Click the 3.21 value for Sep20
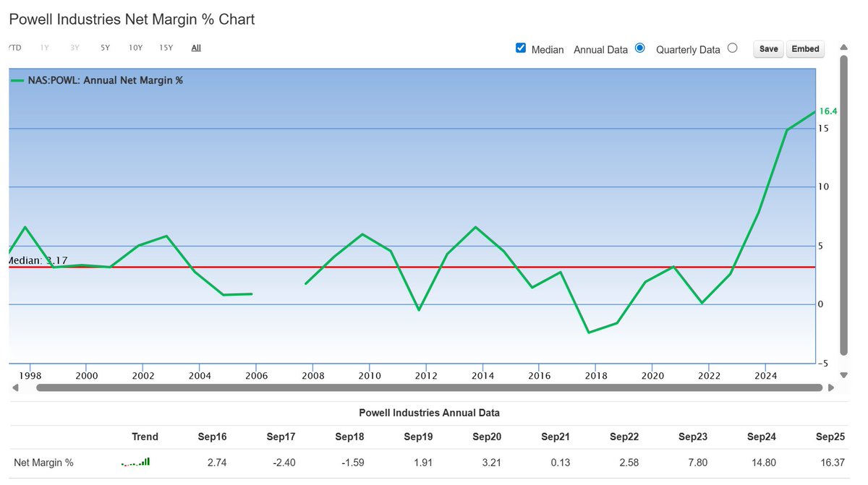 tap(492, 463)
